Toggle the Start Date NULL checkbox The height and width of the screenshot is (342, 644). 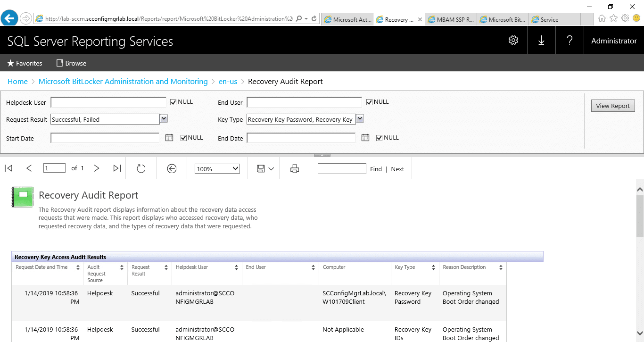pyautogui.click(x=184, y=138)
